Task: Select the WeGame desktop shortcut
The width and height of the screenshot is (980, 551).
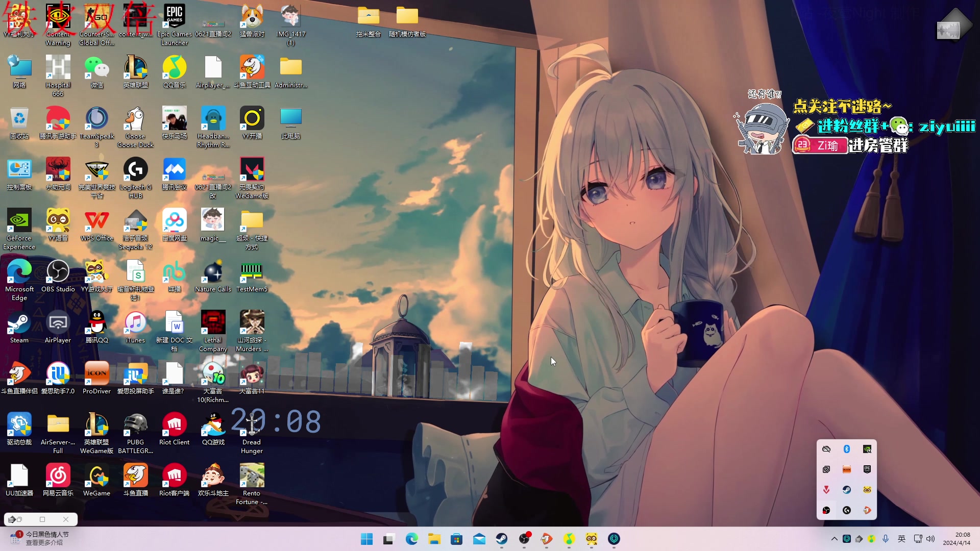Action: 97,480
